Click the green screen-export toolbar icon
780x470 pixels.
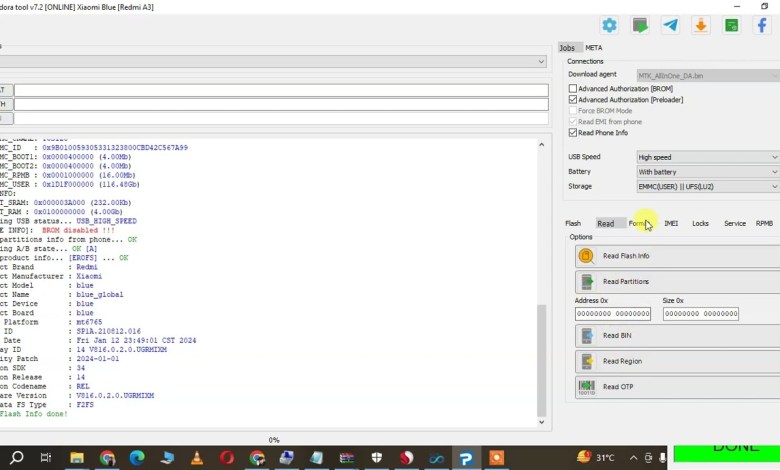[640, 25]
